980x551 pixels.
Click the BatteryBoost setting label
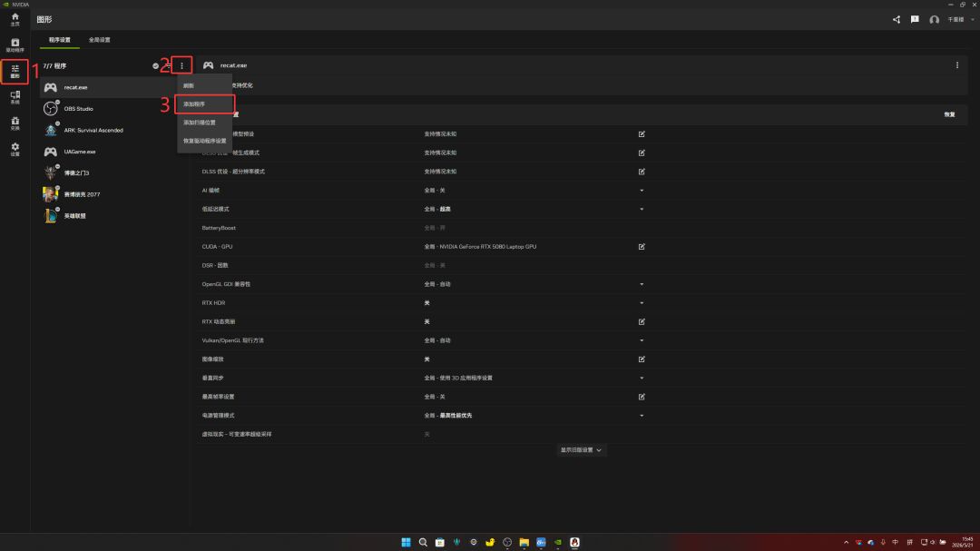[218, 228]
